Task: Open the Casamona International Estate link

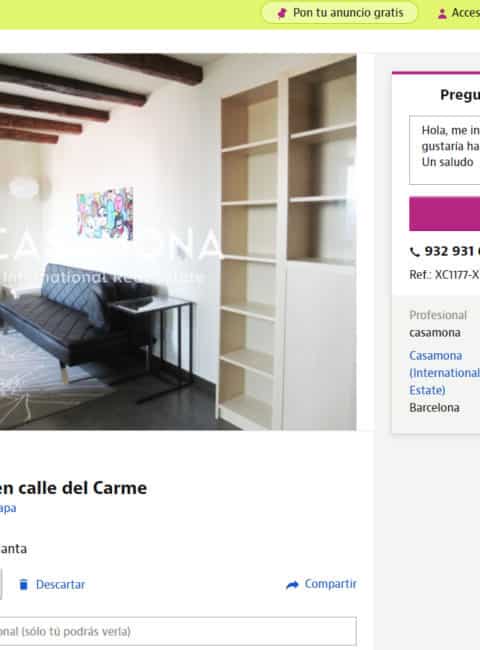Action: (x=444, y=373)
